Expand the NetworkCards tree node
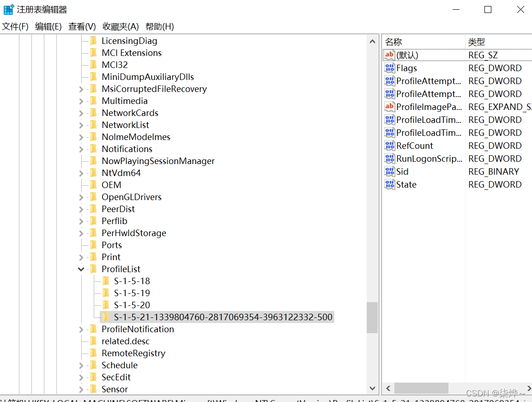 click(x=81, y=112)
